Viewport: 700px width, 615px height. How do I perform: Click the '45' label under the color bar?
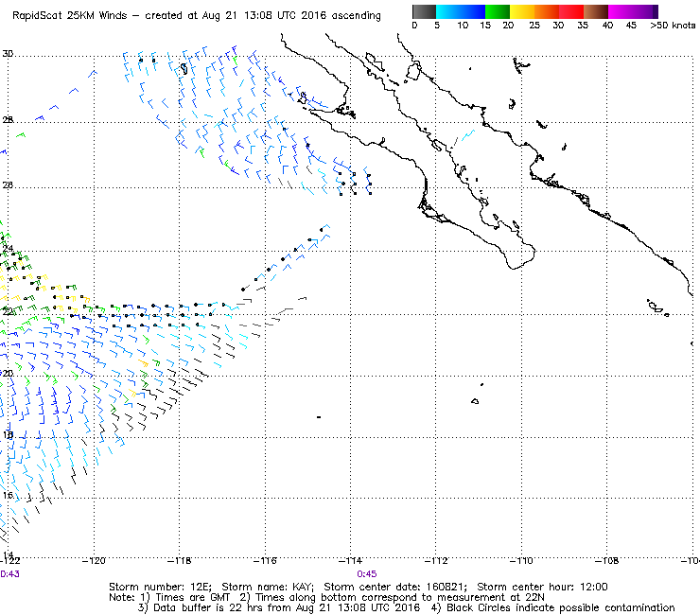point(631,26)
